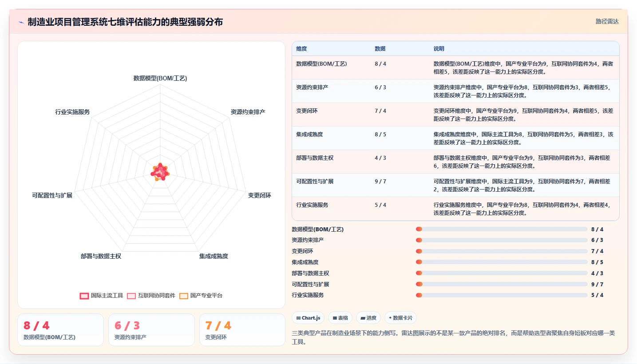Click the radar axis label 数据模型(BOM/工艺)
This screenshot has width=637, height=364.
[x=160, y=78]
